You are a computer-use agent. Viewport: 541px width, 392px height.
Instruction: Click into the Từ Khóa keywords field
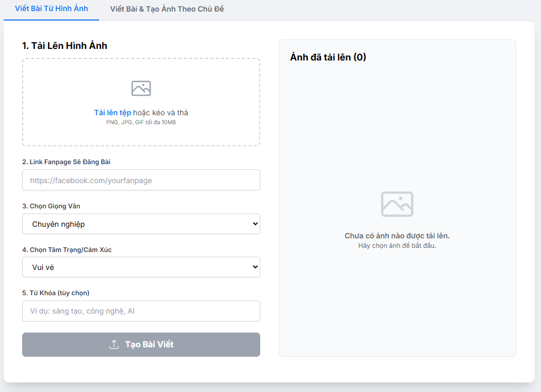tap(141, 311)
